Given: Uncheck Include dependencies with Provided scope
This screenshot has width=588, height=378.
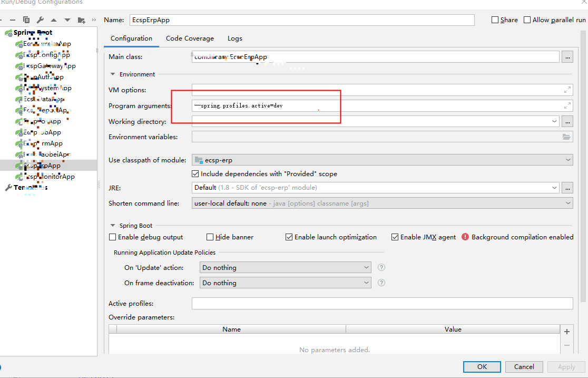Looking at the screenshot, I should coord(195,173).
